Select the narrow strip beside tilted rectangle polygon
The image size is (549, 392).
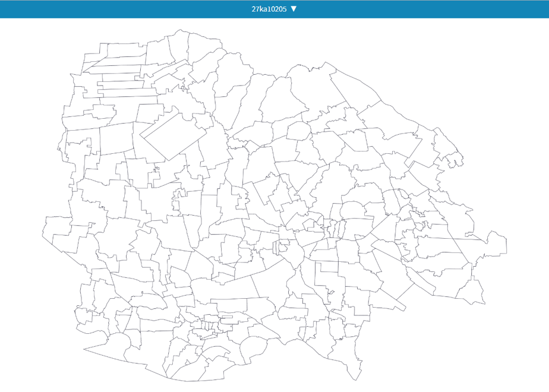158,121
